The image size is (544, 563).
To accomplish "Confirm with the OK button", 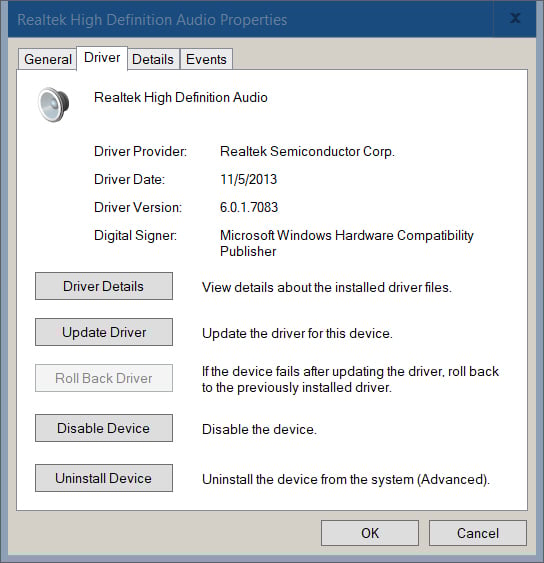I will coord(370,533).
